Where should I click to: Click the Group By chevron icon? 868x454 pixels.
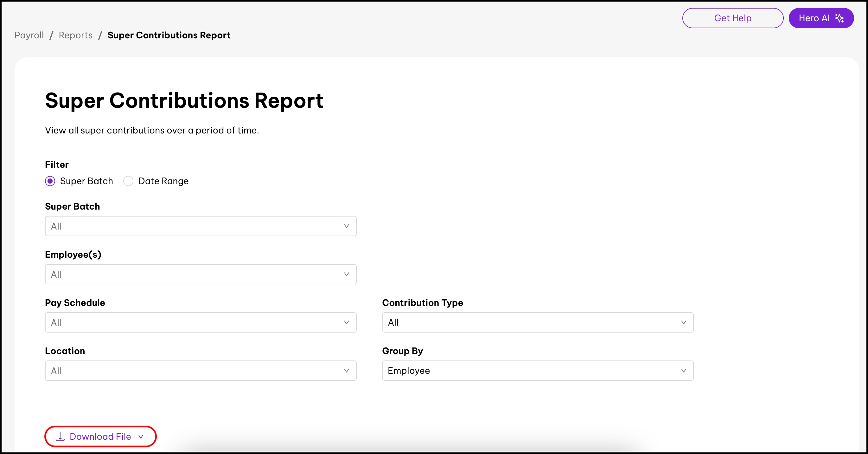(683, 371)
